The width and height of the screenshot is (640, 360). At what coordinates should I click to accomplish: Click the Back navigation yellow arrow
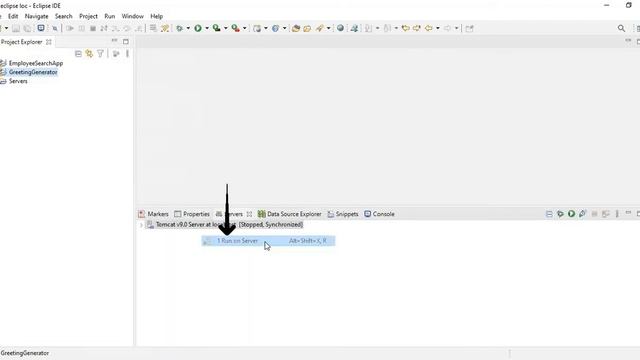point(429,28)
